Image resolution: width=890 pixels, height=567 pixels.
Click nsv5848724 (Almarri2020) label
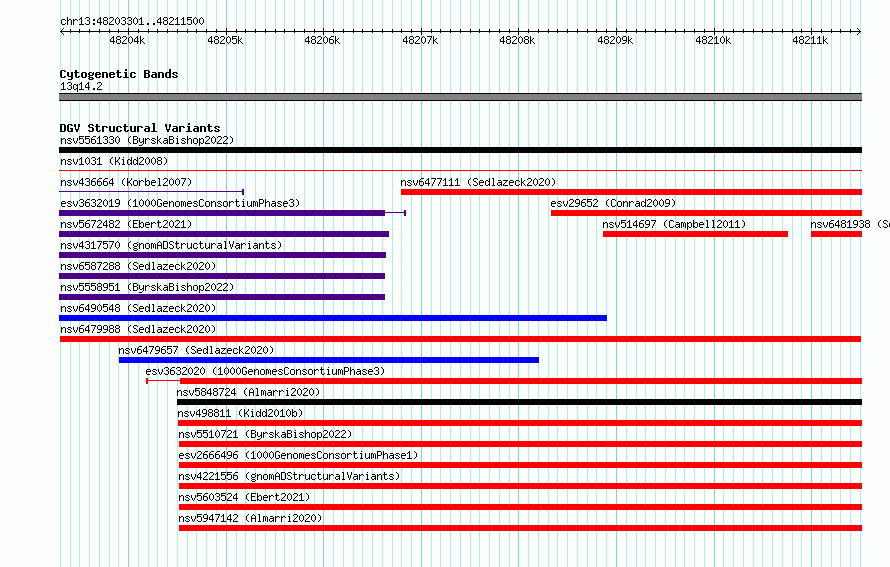[248, 392]
